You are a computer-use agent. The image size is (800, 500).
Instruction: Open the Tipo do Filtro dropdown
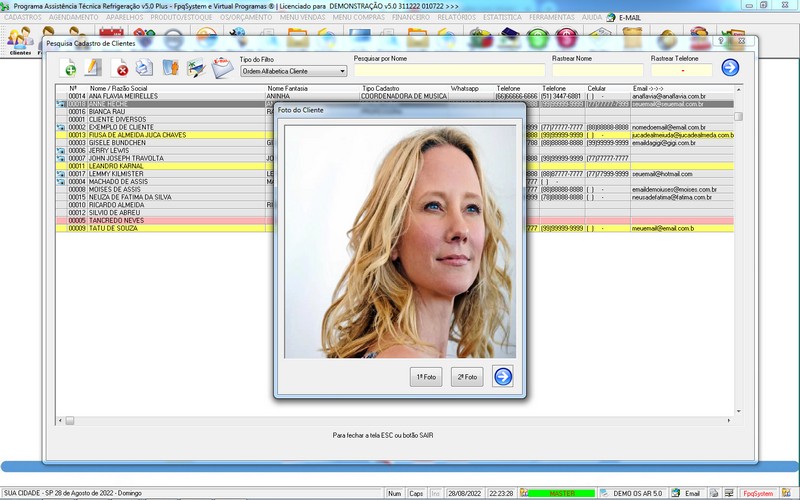[293, 71]
